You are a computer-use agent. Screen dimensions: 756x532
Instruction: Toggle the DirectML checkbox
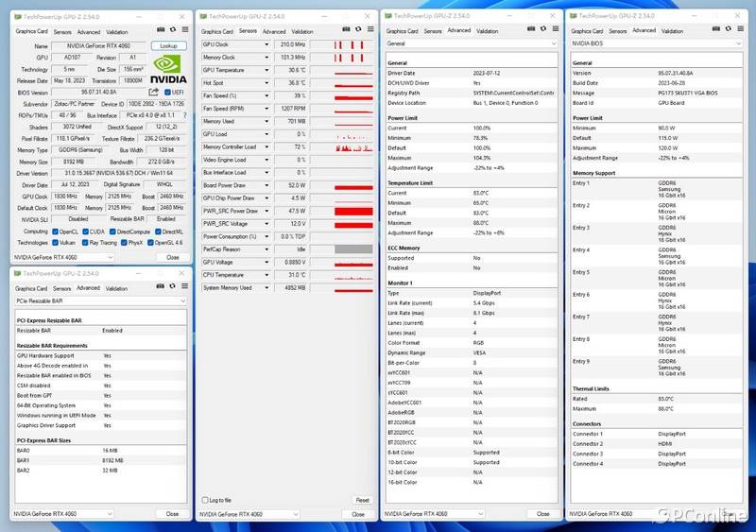click(158, 232)
